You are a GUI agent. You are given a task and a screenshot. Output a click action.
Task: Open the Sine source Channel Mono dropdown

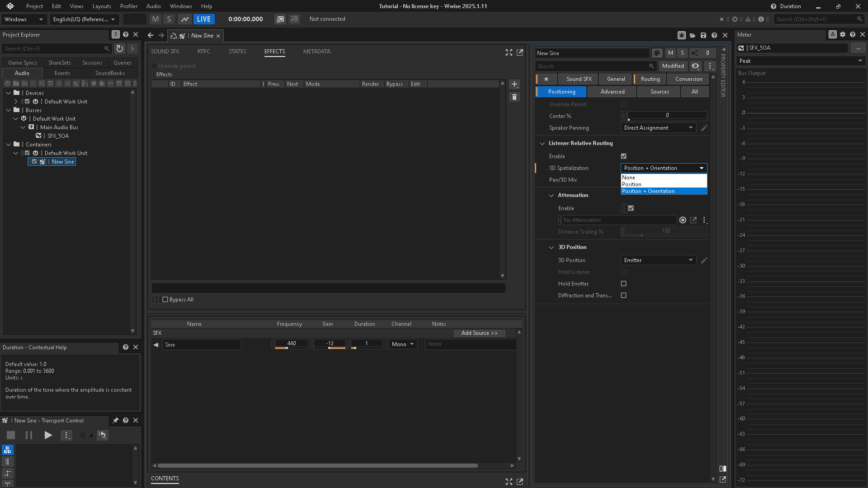[403, 344]
